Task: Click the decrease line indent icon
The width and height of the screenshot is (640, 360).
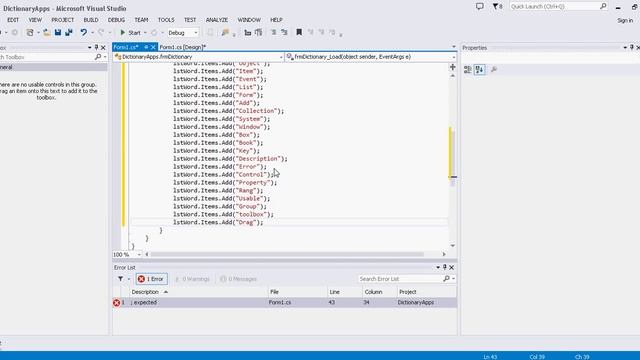Action: [247, 32]
